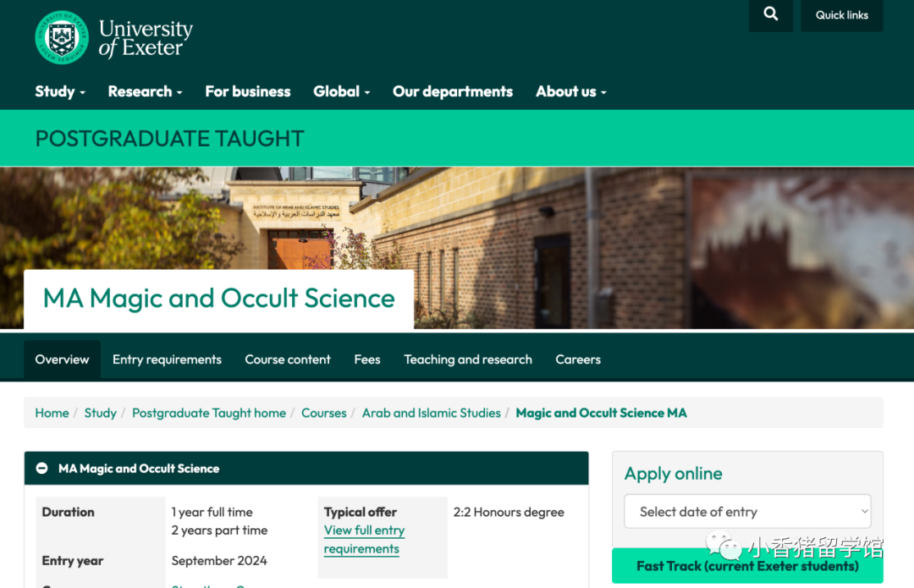Click the Entry year label
The image size is (914, 588).
pos(72,561)
